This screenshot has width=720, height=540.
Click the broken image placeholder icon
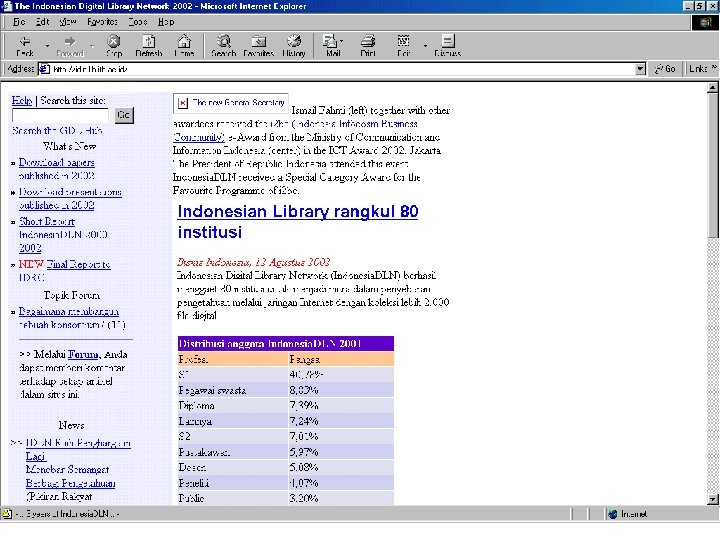pyautogui.click(x=183, y=102)
